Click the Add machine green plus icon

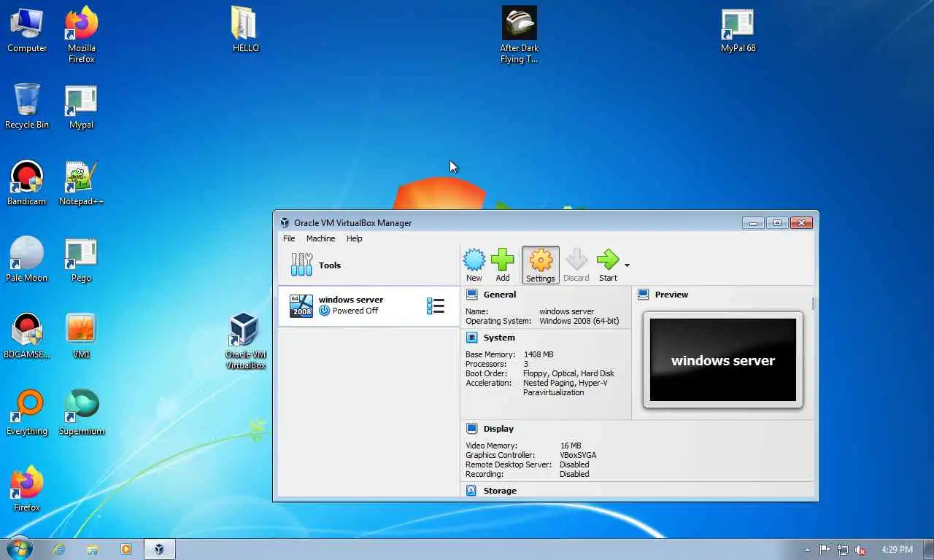[x=503, y=265]
